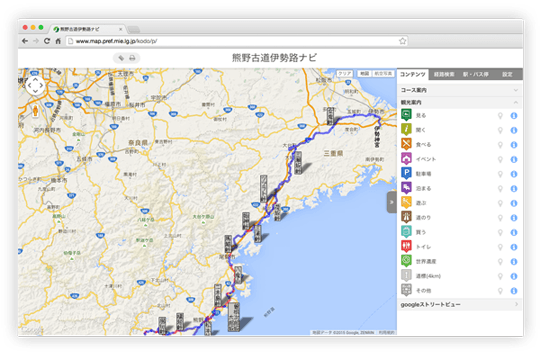
Task: Open the info button for 見る
Action: [x=514, y=116]
